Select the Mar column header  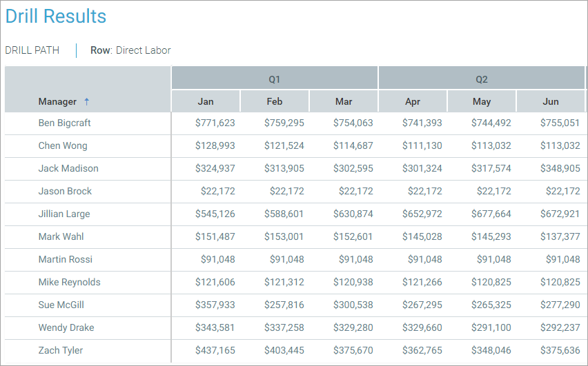[344, 101]
